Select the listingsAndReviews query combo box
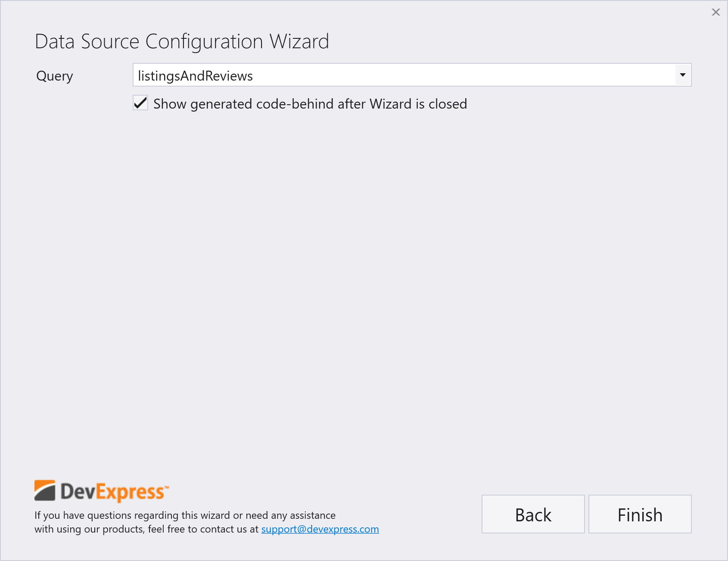Image resolution: width=728 pixels, height=561 pixels. point(405,75)
